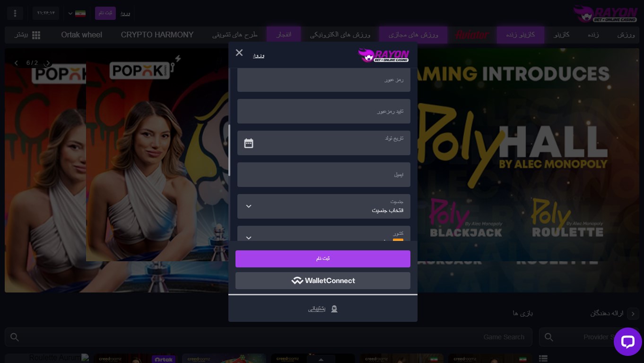Viewport: 644px width, 363px height.
Task: Open the ورزش های الکترونیکی tab
Action: point(340,35)
